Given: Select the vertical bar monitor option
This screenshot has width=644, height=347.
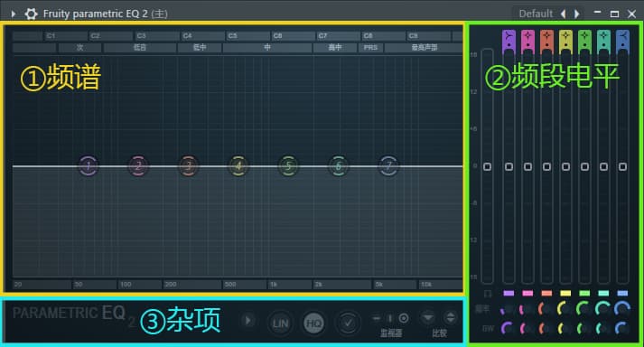Looking at the screenshot, I should (390, 318).
